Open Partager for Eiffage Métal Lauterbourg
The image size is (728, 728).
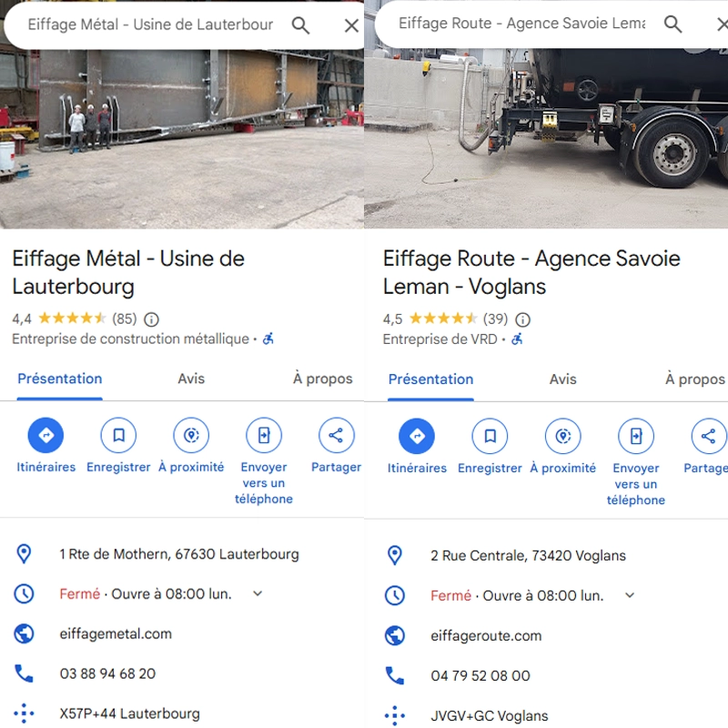click(x=336, y=435)
